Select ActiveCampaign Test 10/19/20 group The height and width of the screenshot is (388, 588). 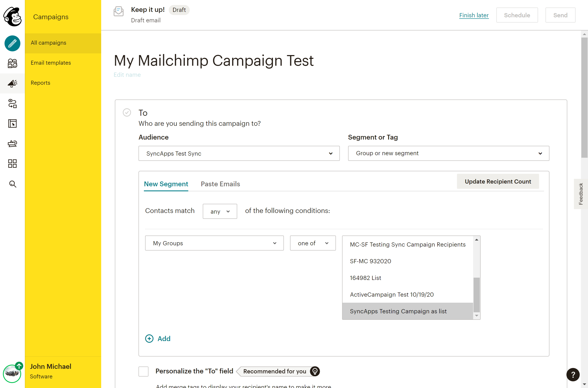(x=408, y=295)
